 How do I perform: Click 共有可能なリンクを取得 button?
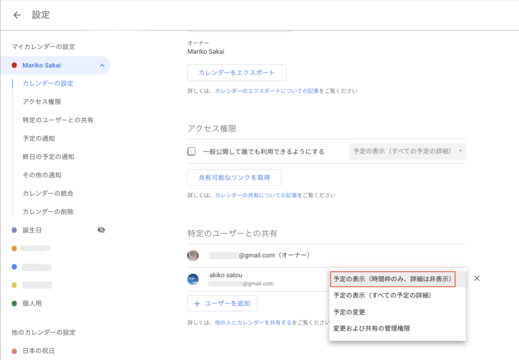(x=234, y=177)
